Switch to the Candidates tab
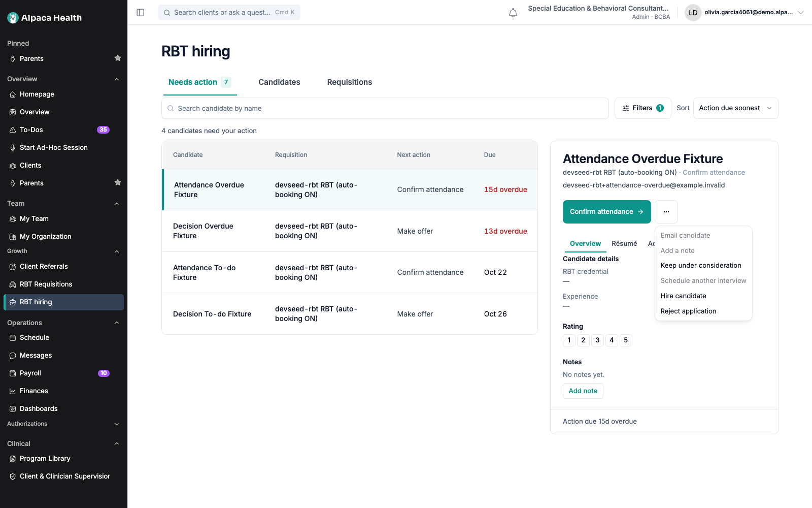The height and width of the screenshot is (508, 812). point(279,82)
